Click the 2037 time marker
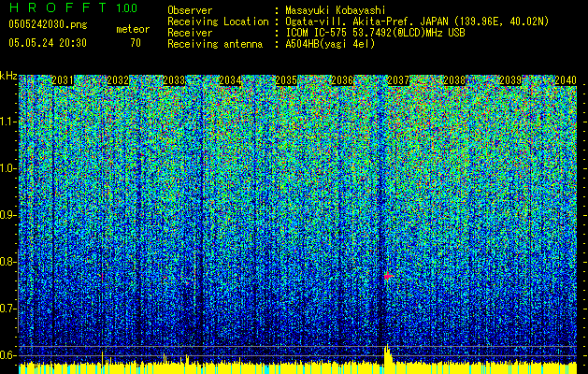Viewport: 588px width, 374px height. point(398,80)
